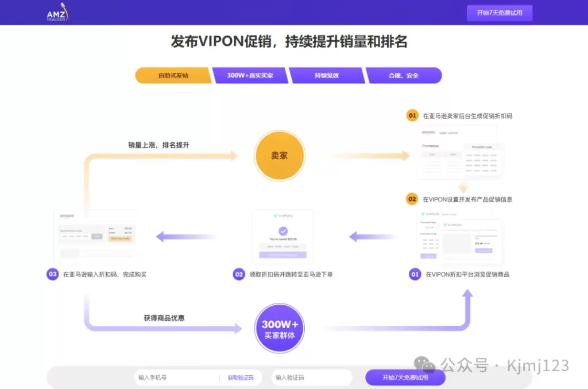Screen dimensions: 588x389
Task: Click the purple 300W+ 买家群体 circle
Action: tap(280, 328)
